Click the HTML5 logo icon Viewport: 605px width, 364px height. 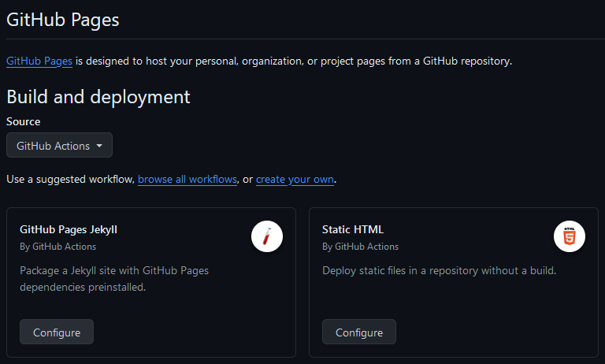[x=570, y=236]
